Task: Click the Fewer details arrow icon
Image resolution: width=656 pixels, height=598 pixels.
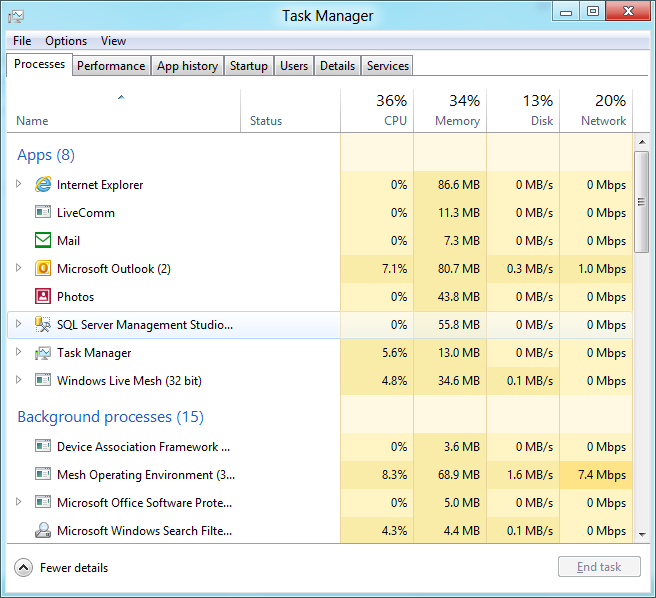Action: coord(23,568)
